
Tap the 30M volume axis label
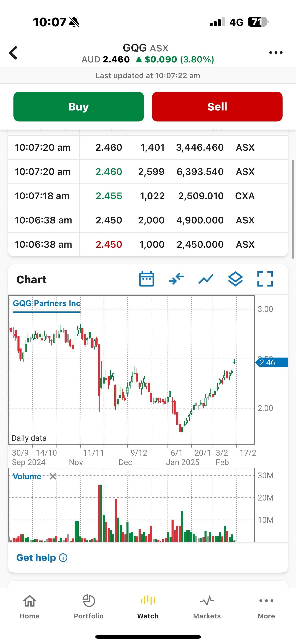click(x=266, y=476)
